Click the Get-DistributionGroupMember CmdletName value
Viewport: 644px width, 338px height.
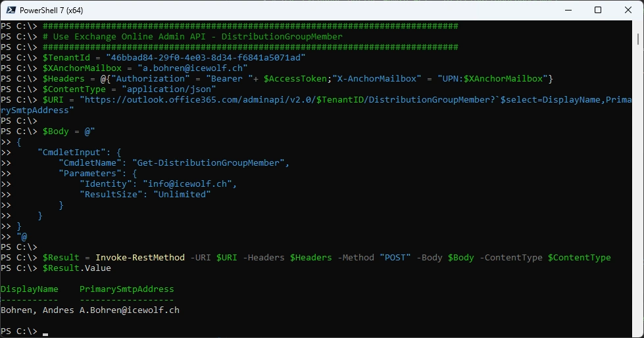(x=211, y=162)
